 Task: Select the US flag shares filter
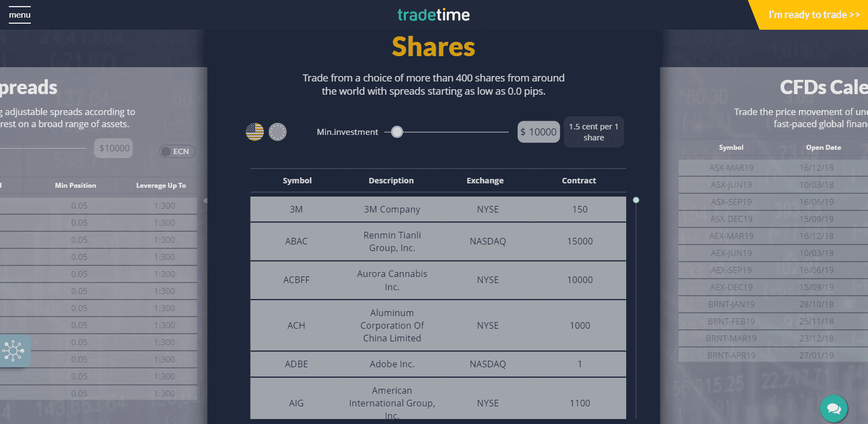pyautogui.click(x=254, y=132)
